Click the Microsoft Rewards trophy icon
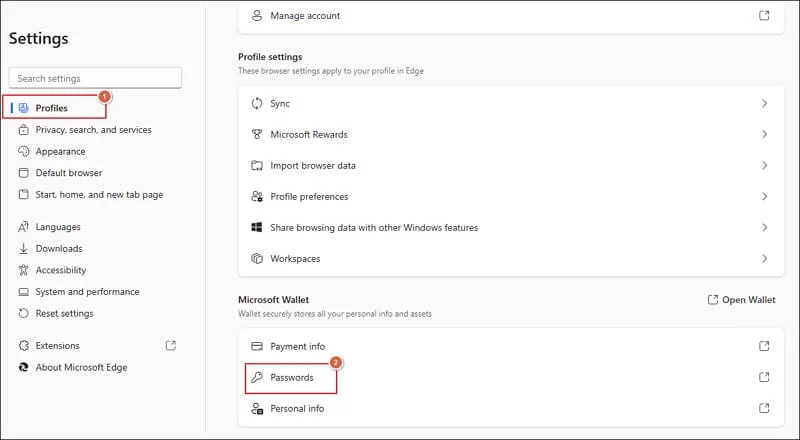Image resolution: width=800 pixels, height=440 pixels. click(257, 134)
